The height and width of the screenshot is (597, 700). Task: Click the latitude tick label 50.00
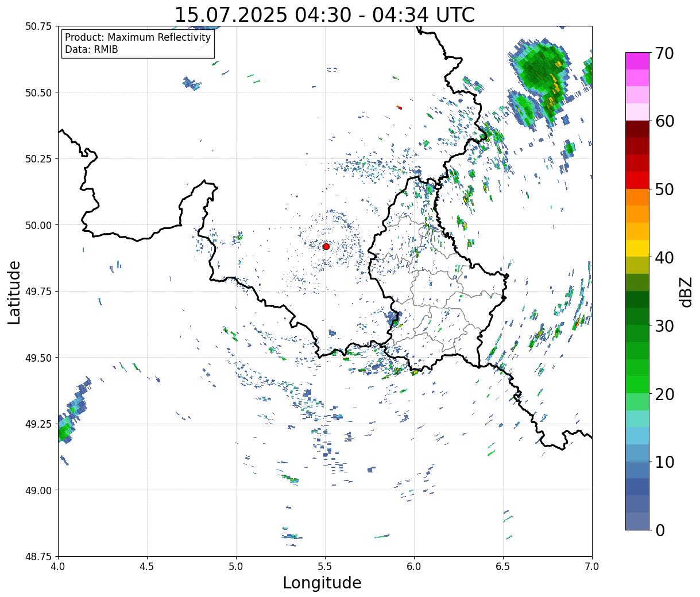38,225
